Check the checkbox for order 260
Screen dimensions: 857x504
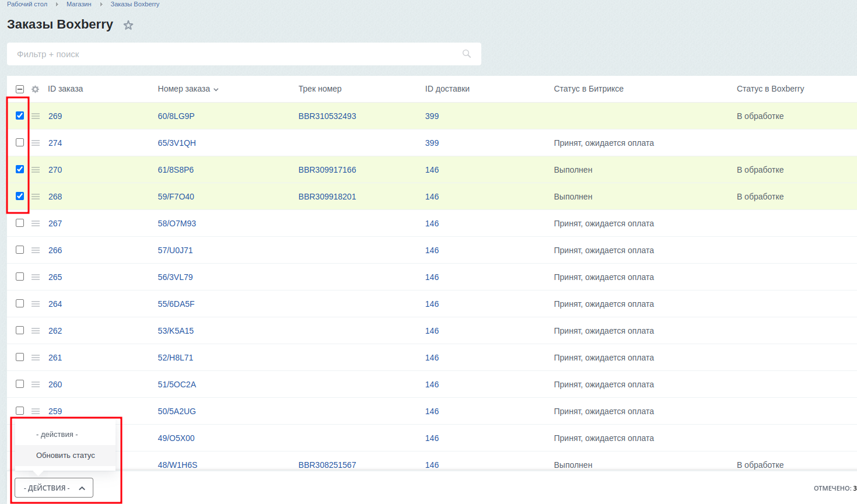click(20, 384)
